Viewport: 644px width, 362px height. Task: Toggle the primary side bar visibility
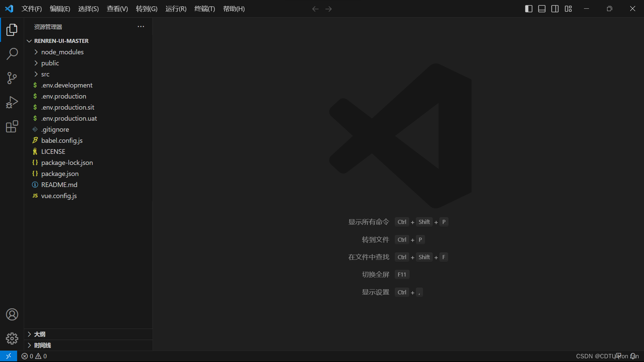[x=529, y=9]
